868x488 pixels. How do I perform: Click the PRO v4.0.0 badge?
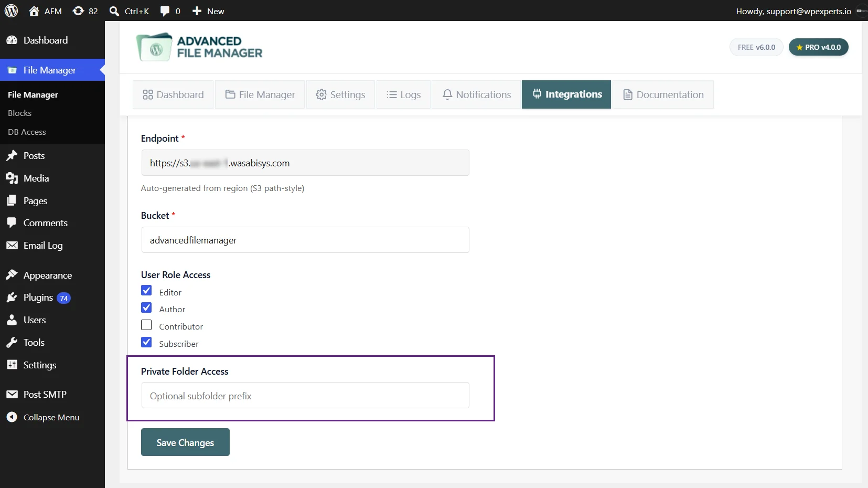point(819,47)
